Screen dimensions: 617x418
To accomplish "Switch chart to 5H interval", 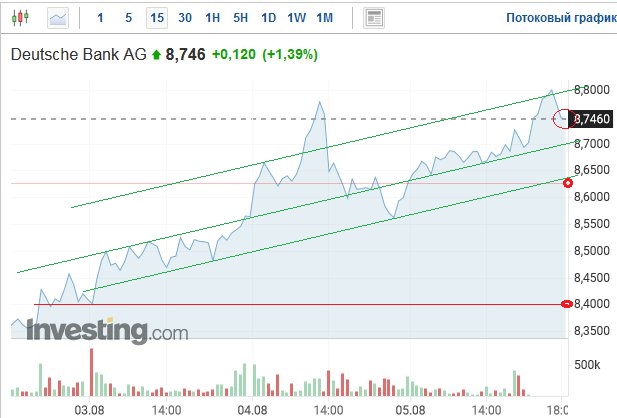I will tap(240, 18).
